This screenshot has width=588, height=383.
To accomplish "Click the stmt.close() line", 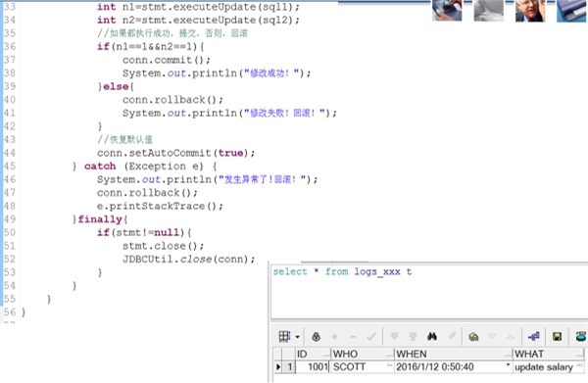I will 163,246.
